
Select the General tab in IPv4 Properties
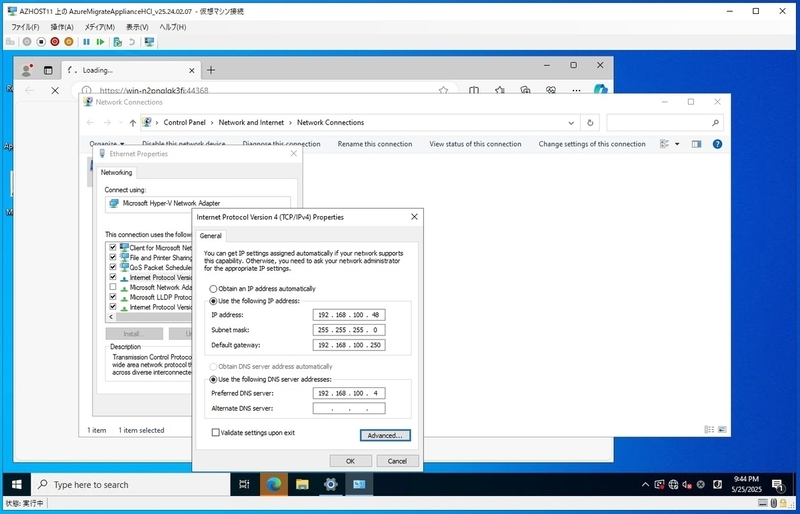click(x=210, y=236)
